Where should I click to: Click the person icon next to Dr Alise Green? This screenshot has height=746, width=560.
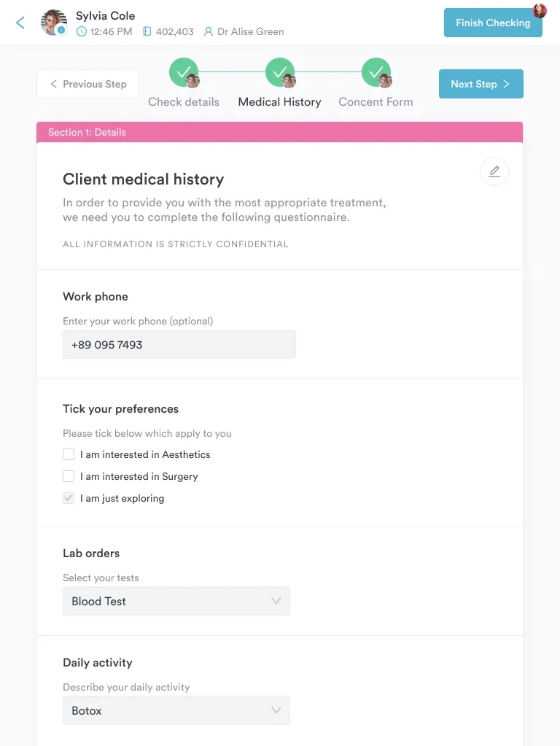point(206,31)
